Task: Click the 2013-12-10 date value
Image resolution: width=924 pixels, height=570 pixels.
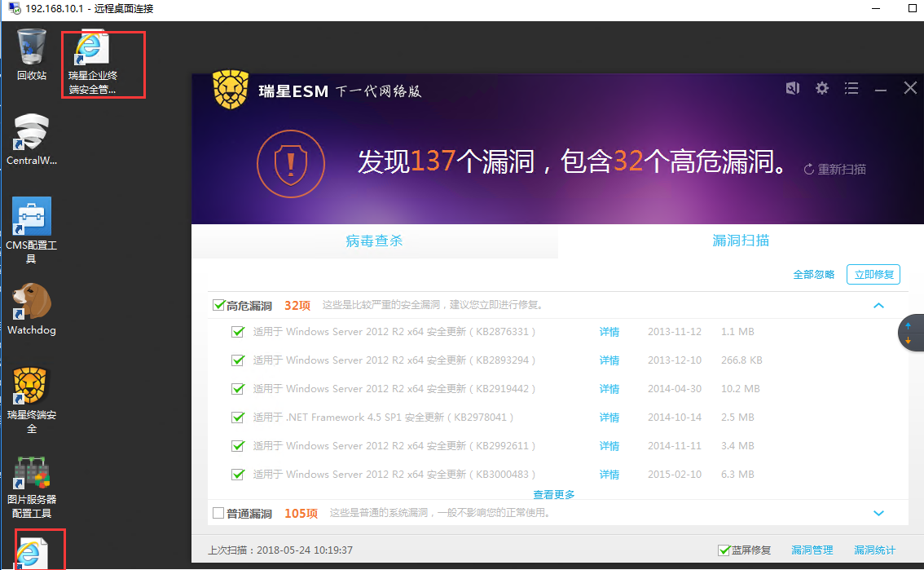Action: point(675,360)
